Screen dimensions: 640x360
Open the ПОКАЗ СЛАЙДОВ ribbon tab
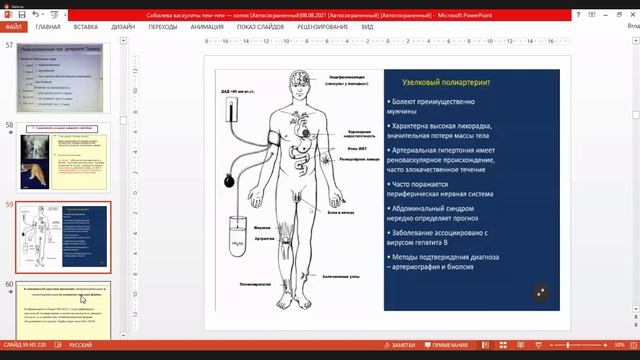click(x=260, y=27)
